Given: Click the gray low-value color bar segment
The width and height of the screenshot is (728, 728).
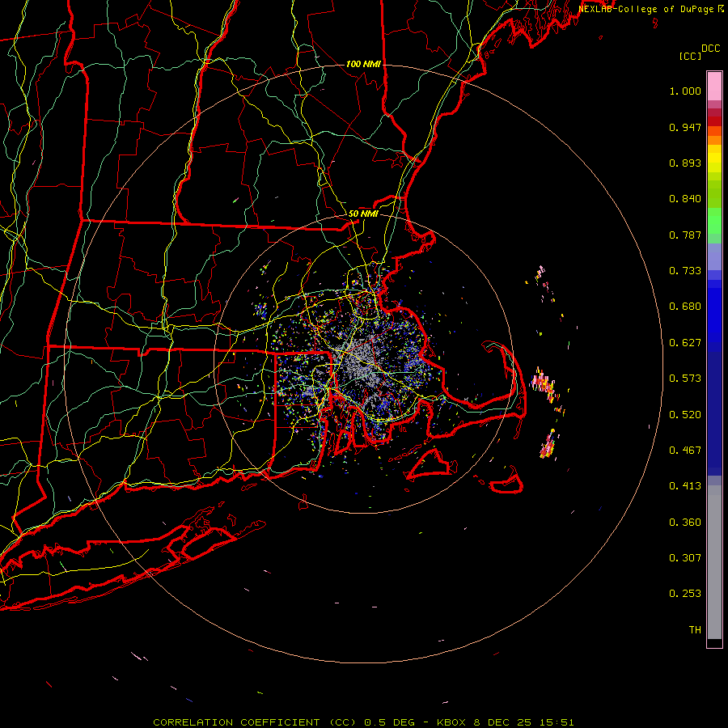Looking at the screenshot, I should click(714, 562).
